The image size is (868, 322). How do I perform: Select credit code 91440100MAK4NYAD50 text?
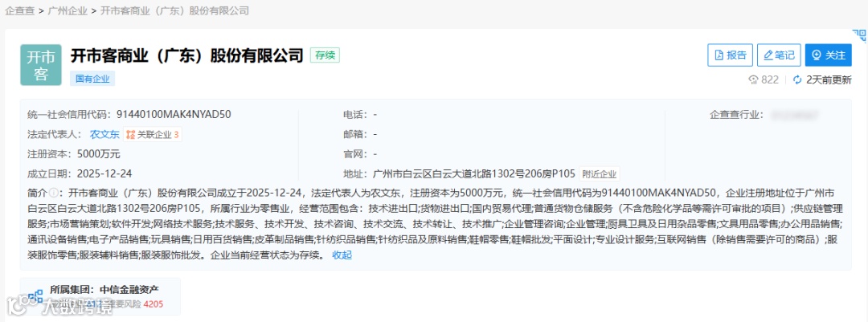(174, 115)
